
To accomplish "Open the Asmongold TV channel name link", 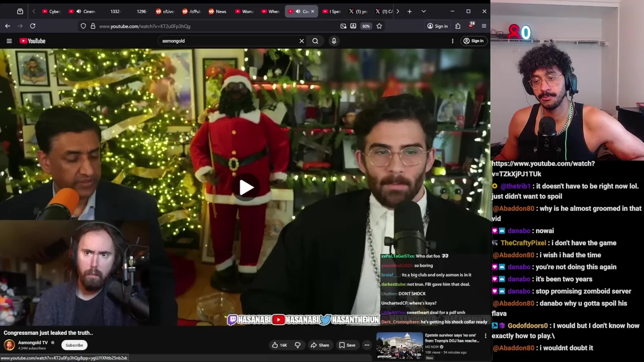I will click(33, 342).
